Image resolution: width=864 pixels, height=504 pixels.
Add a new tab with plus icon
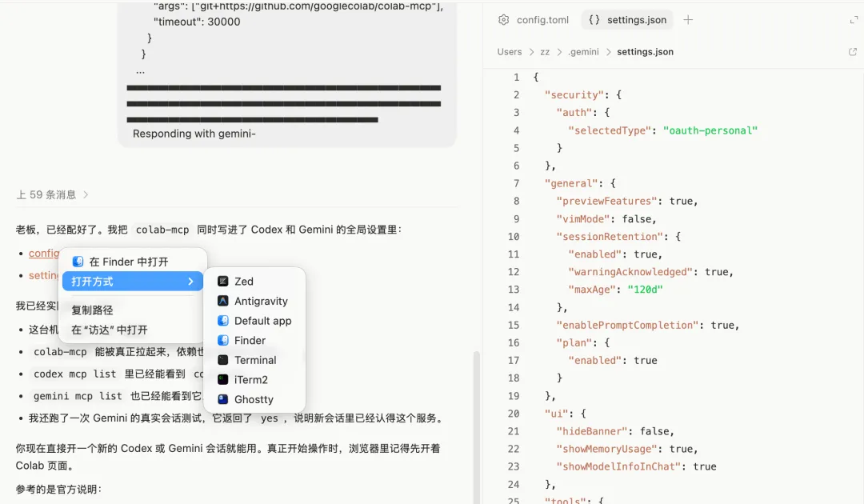[x=688, y=20]
